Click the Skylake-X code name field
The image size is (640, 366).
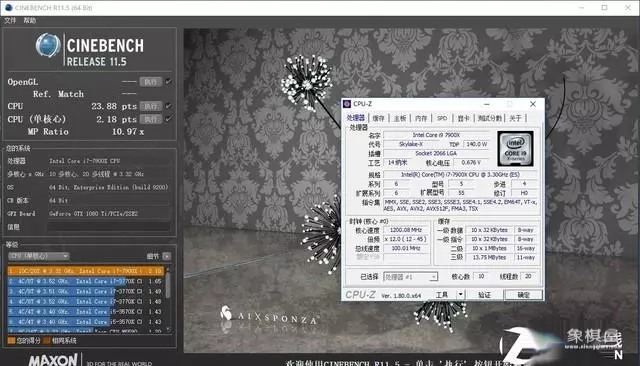click(411, 144)
